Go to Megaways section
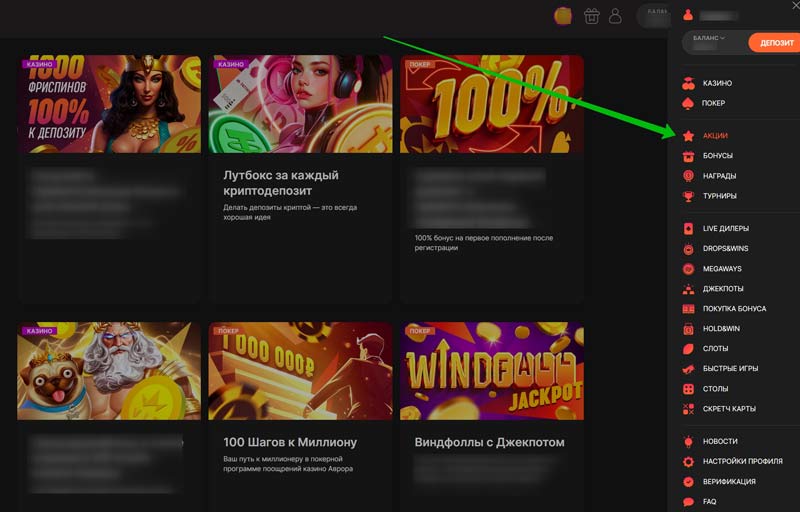Screen dimensions: 800x512 click(x=722, y=269)
